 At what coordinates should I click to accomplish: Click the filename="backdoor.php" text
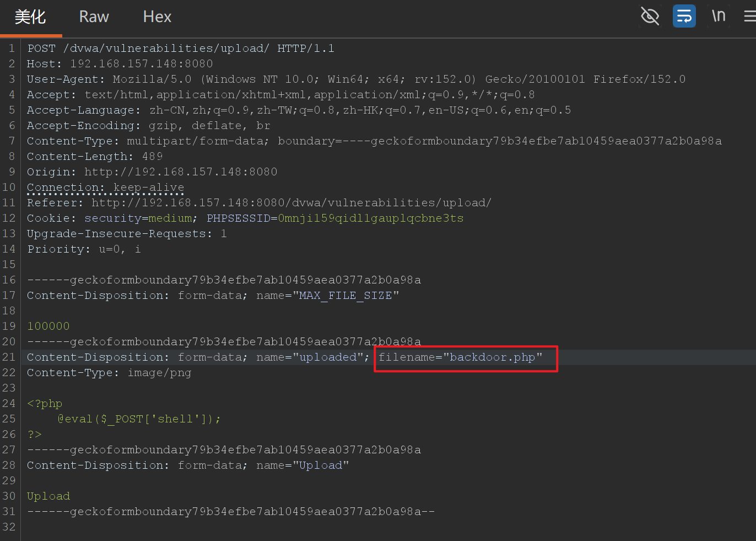[460, 357]
